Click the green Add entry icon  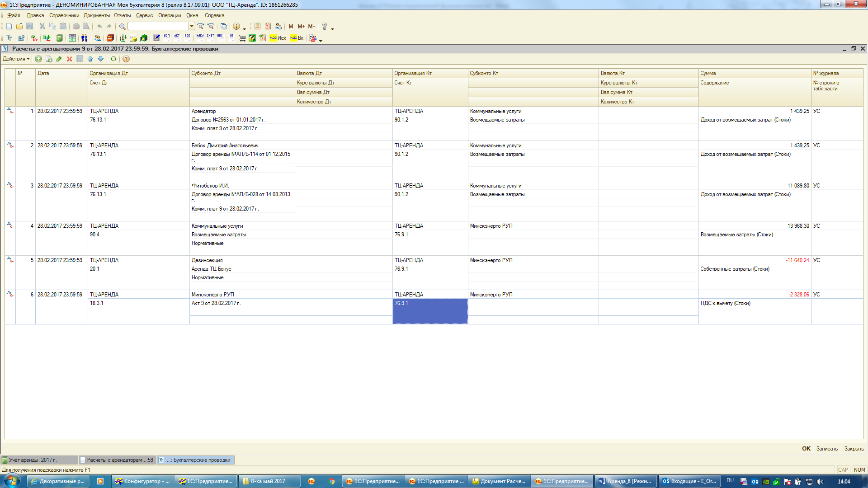[x=38, y=59]
